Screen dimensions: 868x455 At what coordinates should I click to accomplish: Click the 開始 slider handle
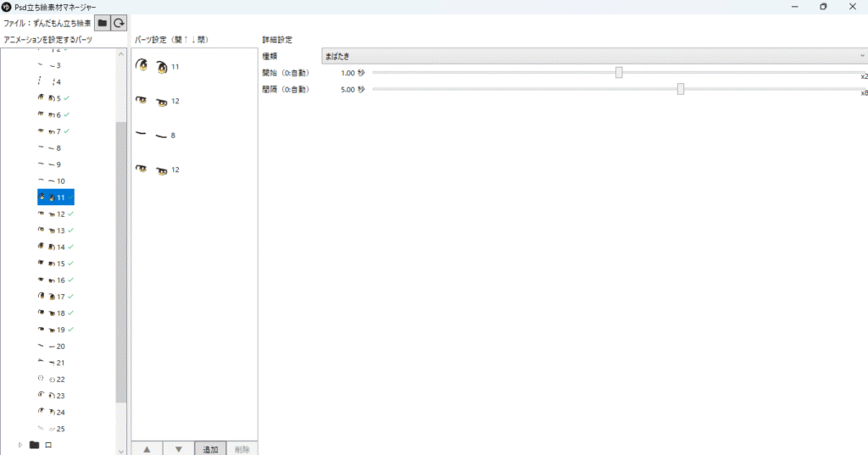(619, 73)
